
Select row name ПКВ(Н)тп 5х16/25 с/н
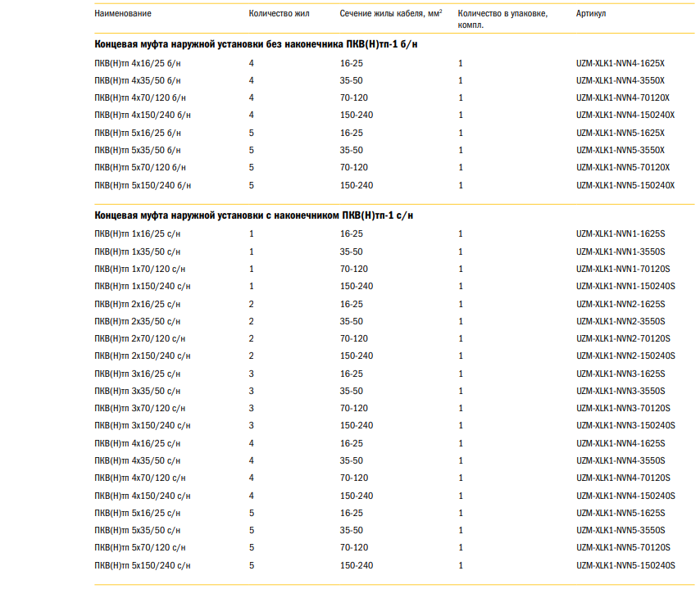click(138, 513)
